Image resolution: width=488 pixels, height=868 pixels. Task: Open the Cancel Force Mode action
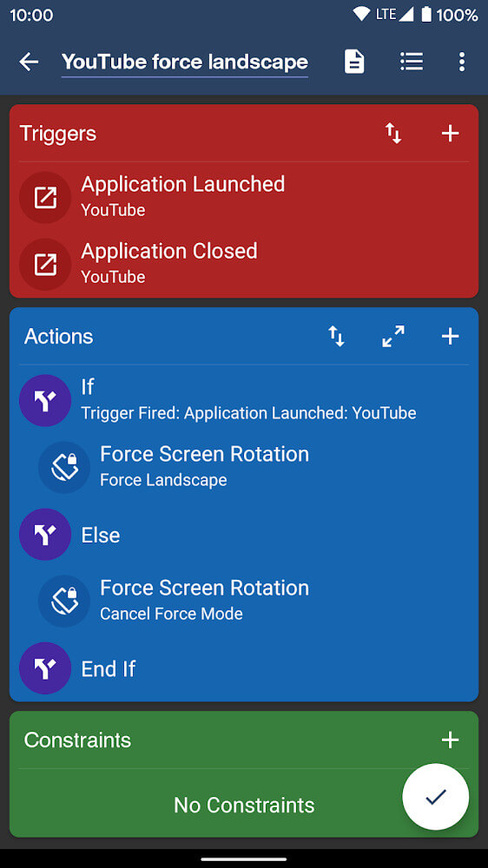[x=204, y=600]
